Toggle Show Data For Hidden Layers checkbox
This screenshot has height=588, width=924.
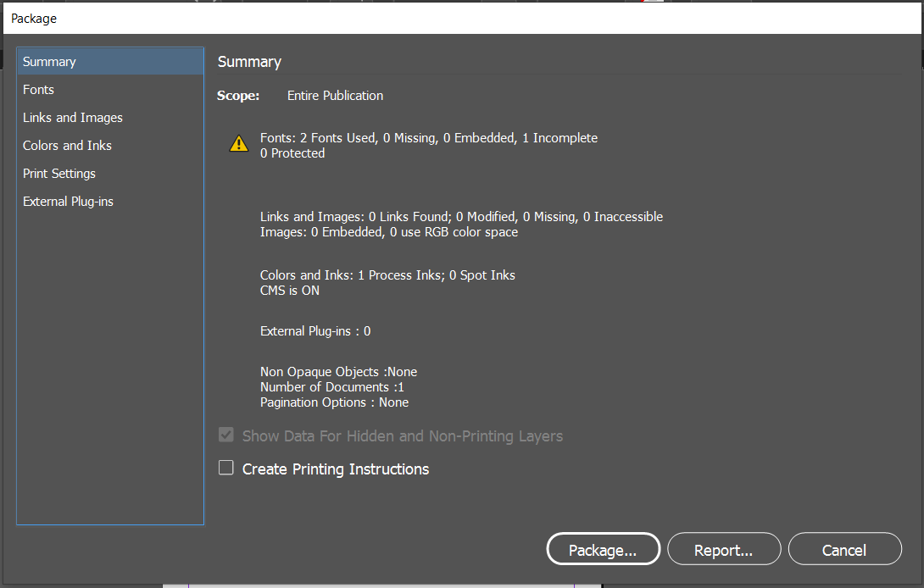(x=226, y=435)
